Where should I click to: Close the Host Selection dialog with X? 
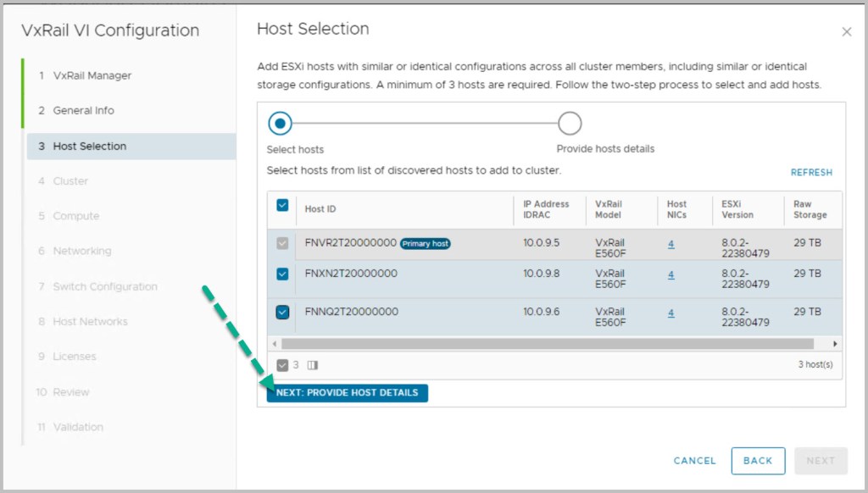[x=846, y=32]
